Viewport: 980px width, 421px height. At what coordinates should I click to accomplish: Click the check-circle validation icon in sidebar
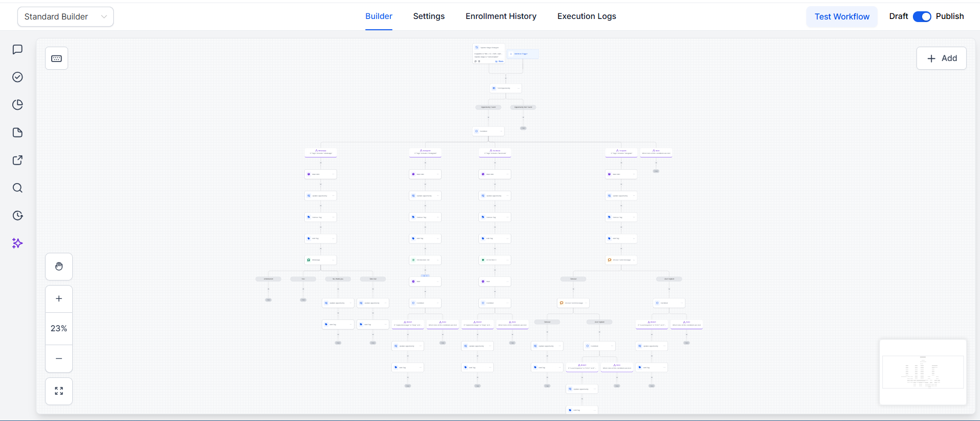click(17, 77)
